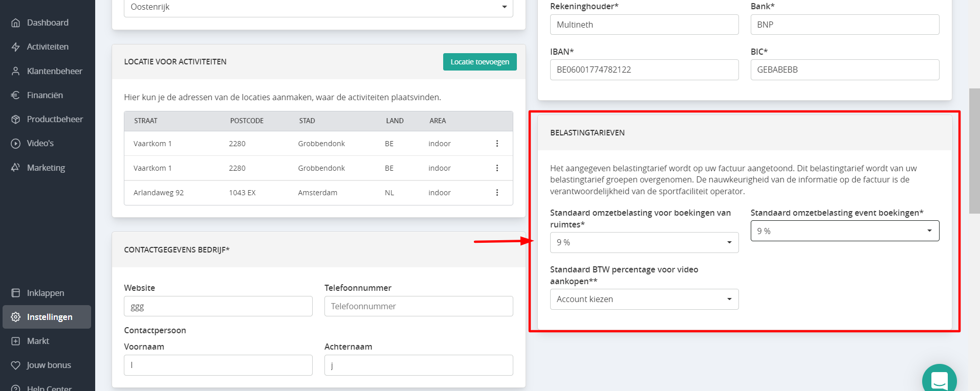Open the Dashboard menu item
The image size is (980, 391).
tap(47, 22)
